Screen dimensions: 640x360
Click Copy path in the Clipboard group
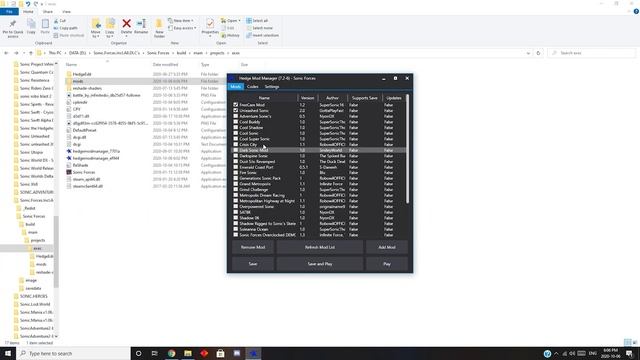tap(65, 28)
